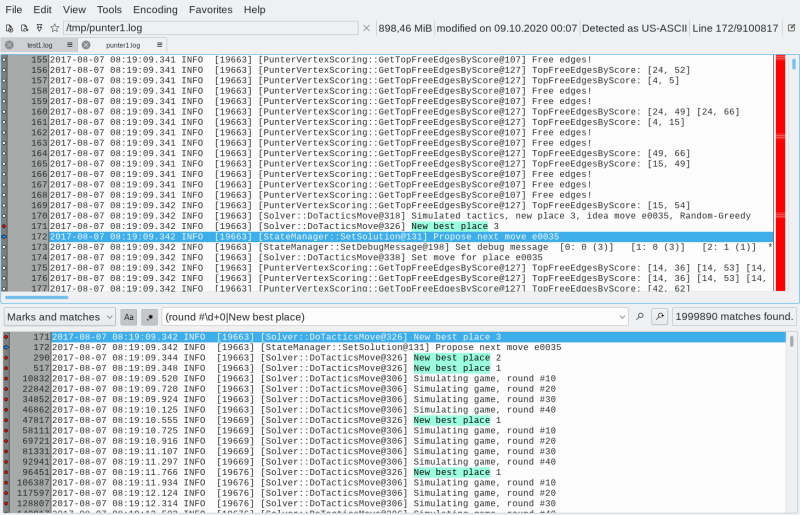Open the Favorites menu
This screenshot has height=515, width=800.
coord(210,9)
